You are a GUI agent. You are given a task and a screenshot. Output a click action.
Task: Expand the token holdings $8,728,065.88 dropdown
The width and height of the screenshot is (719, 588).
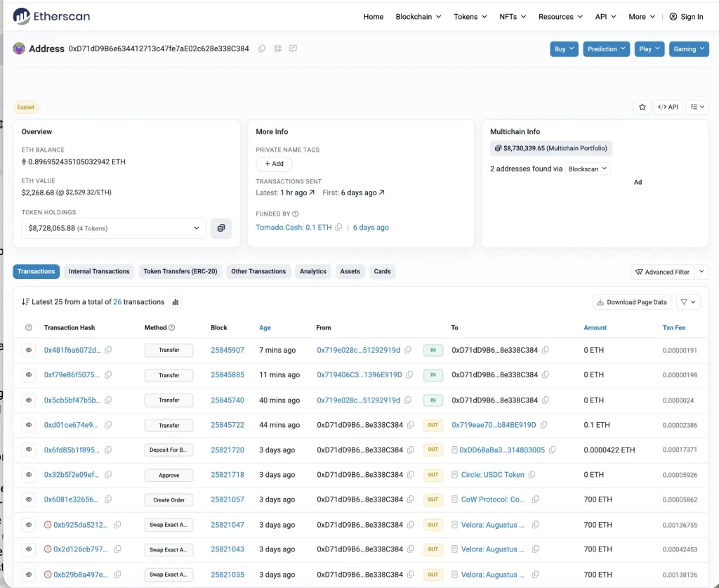pos(114,228)
